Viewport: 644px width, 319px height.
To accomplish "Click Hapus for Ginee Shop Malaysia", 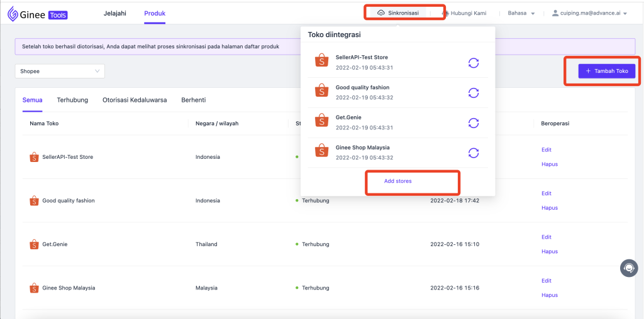I will click(550, 295).
